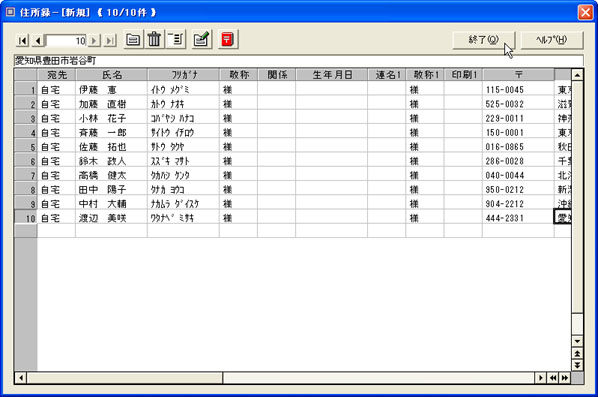Open help with the ヘルプ(H) button

tap(551, 40)
